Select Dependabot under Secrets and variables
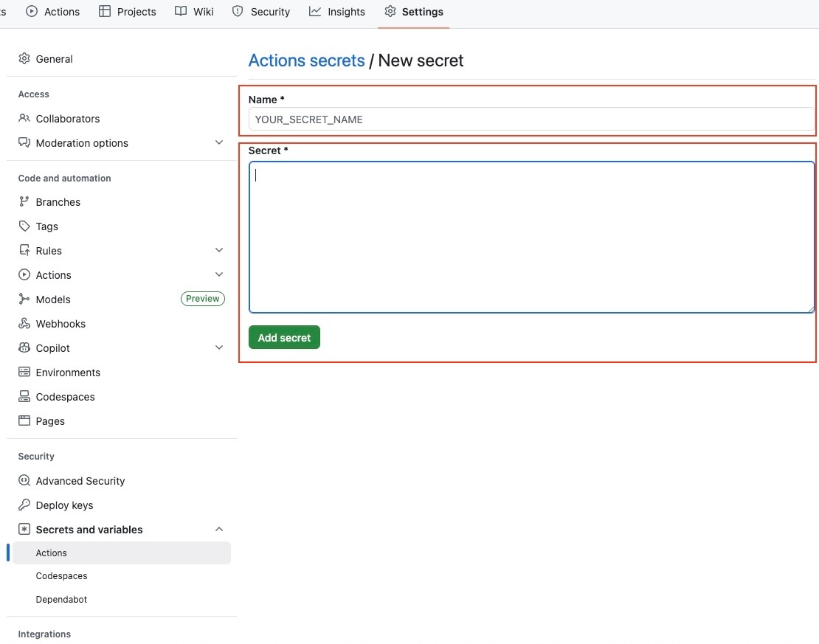Screen dimensions: 819x644 [61, 600]
